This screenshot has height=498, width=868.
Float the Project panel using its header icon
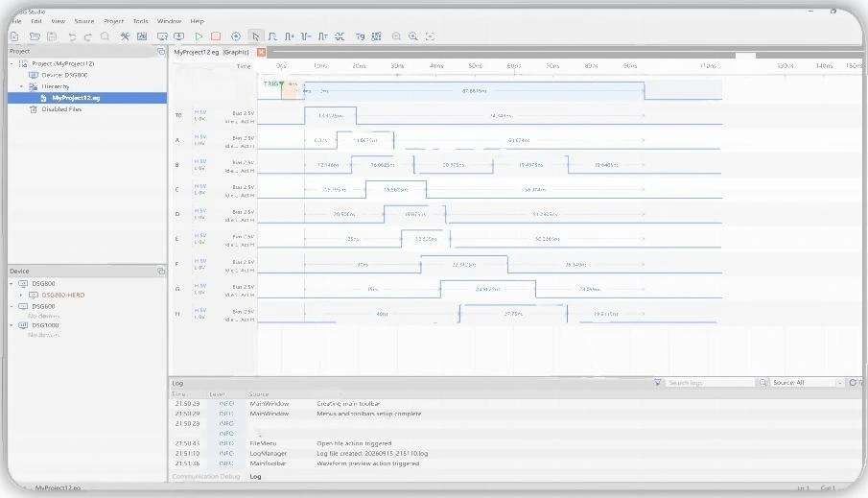[160, 52]
